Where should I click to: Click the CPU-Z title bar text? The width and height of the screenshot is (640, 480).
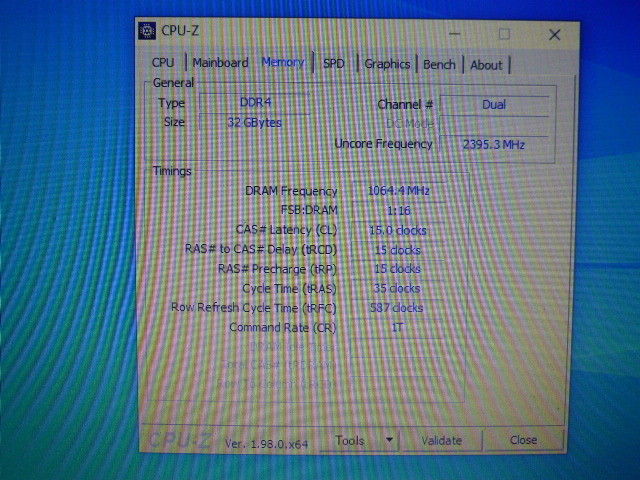point(180,31)
